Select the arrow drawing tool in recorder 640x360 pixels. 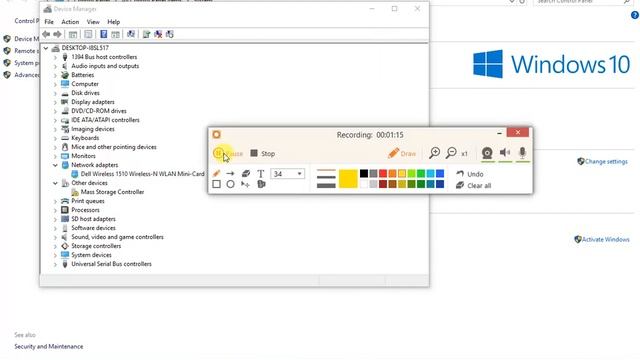pyautogui.click(x=230, y=173)
